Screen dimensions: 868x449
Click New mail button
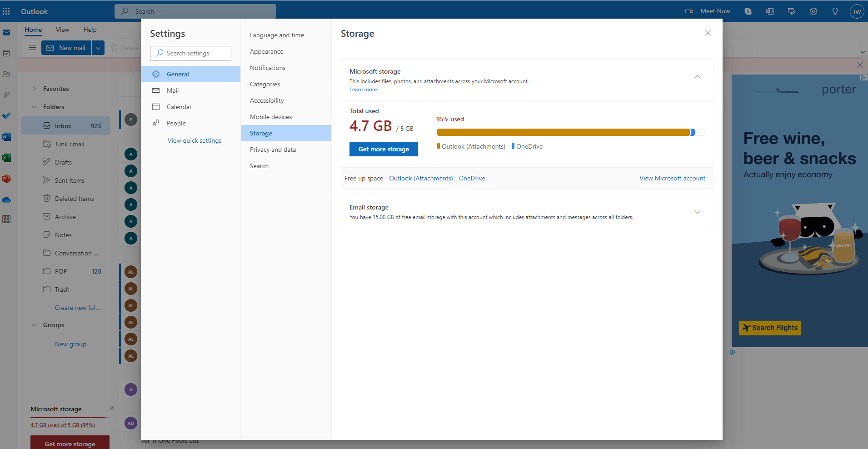click(x=66, y=48)
